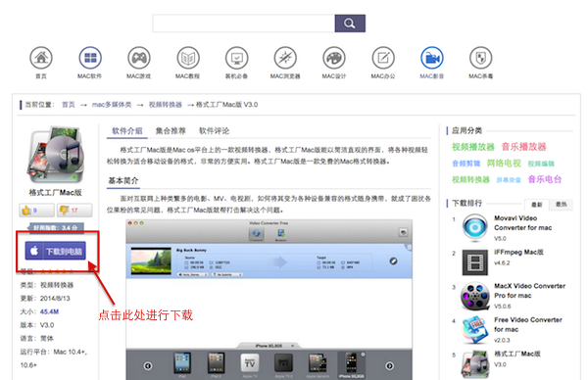The height and width of the screenshot is (380, 588).
Task: Click the iFFmpeg film-strip icon
Action: 475,262
